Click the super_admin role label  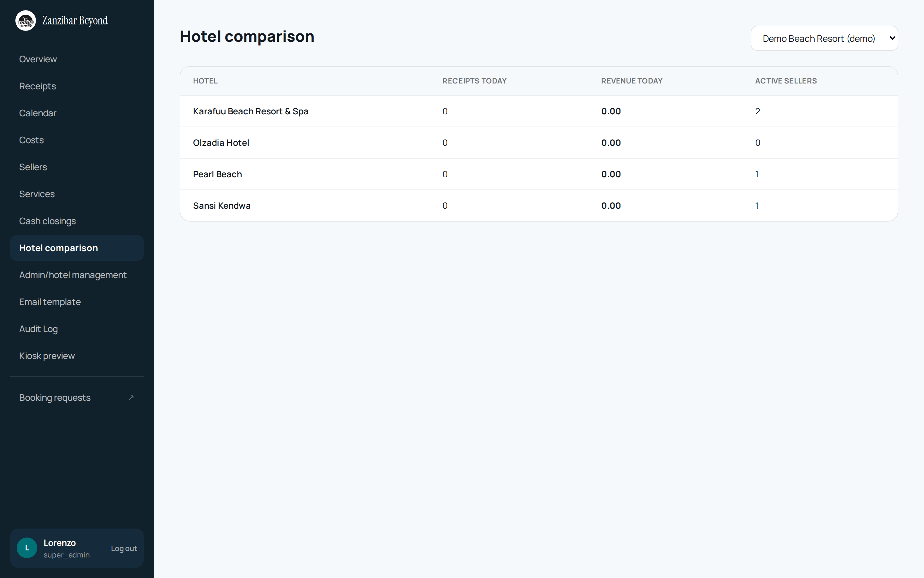[x=66, y=555]
